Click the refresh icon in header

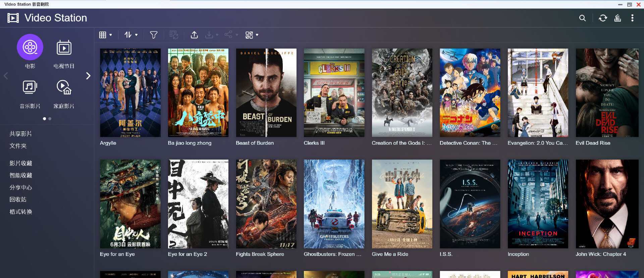(603, 18)
